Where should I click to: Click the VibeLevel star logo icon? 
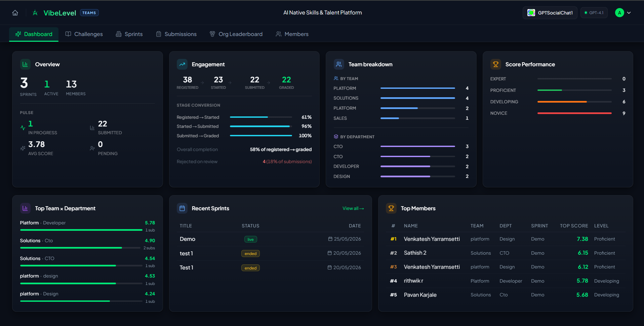pyautogui.click(x=35, y=13)
